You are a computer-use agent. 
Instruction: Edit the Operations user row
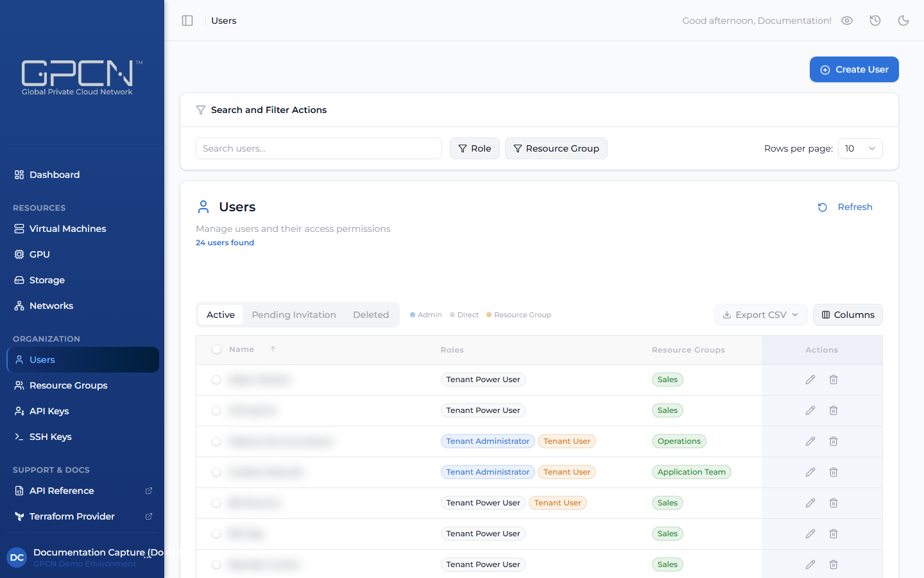[810, 441]
